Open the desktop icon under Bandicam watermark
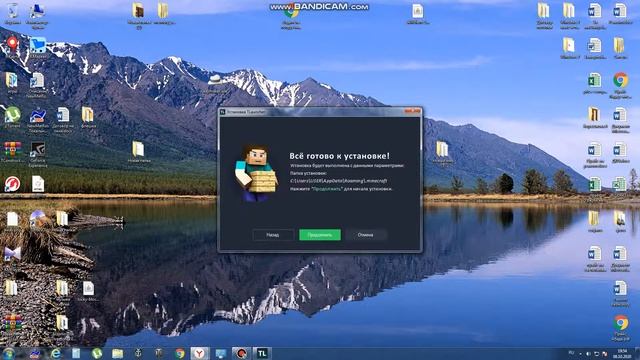Screen dimensions: 640x360 [291, 18]
